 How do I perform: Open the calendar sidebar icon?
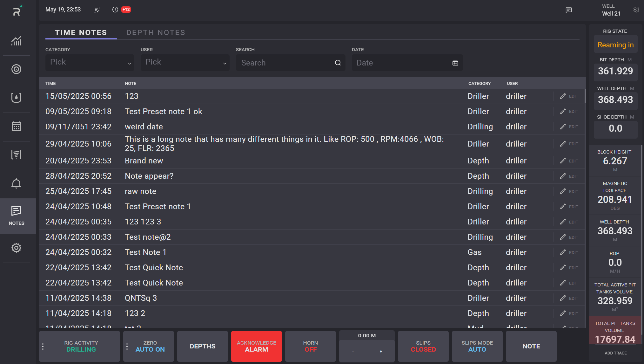[x=17, y=126]
